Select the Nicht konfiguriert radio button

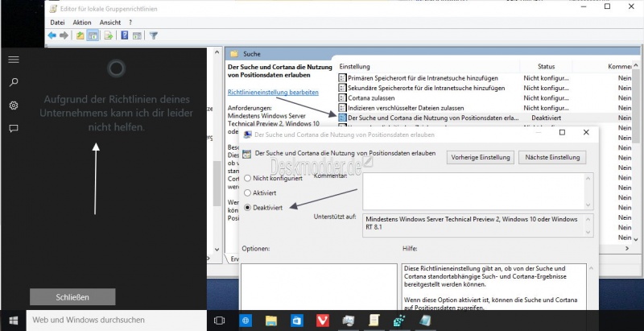[247, 178]
